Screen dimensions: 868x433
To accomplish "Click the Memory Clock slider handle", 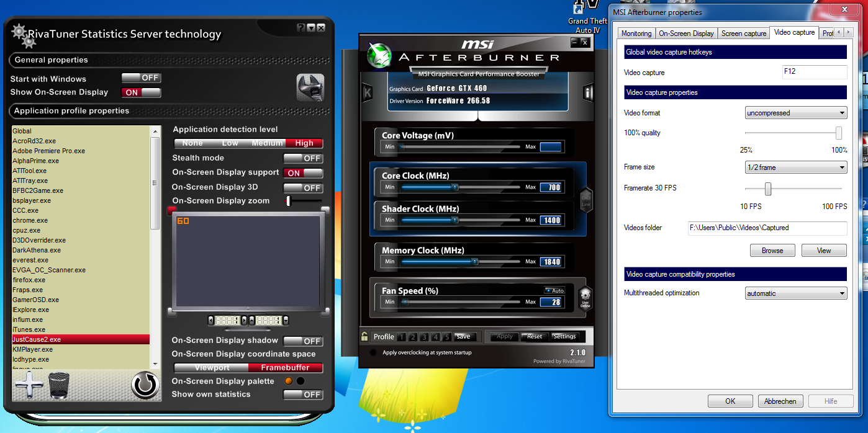I will point(475,262).
